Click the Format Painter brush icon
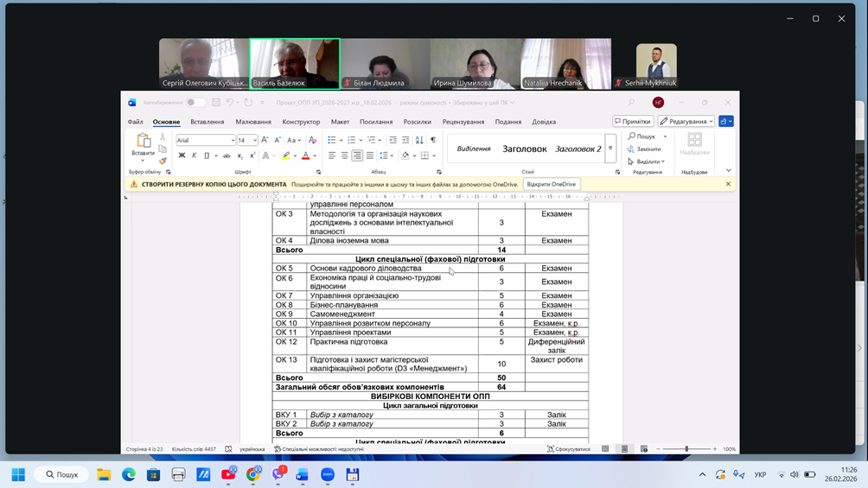Image resolution: width=868 pixels, height=488 pixels. pos(163,161)
